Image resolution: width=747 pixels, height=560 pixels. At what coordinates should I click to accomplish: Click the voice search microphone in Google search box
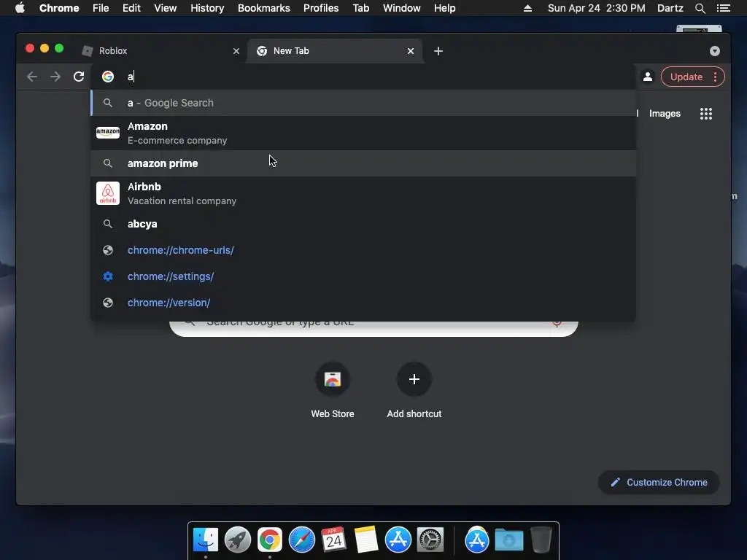coord(557,323)
